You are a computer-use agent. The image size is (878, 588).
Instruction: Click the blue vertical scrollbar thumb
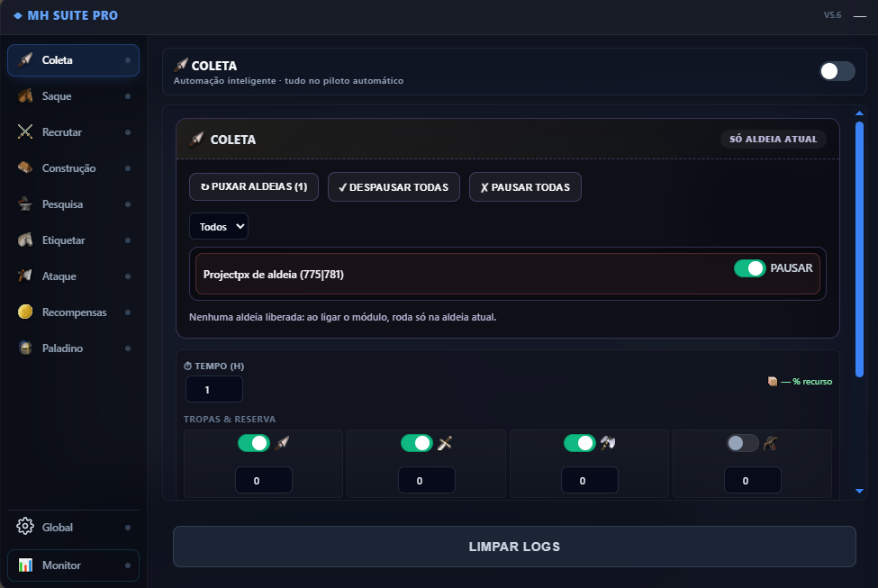pos(859,249)
